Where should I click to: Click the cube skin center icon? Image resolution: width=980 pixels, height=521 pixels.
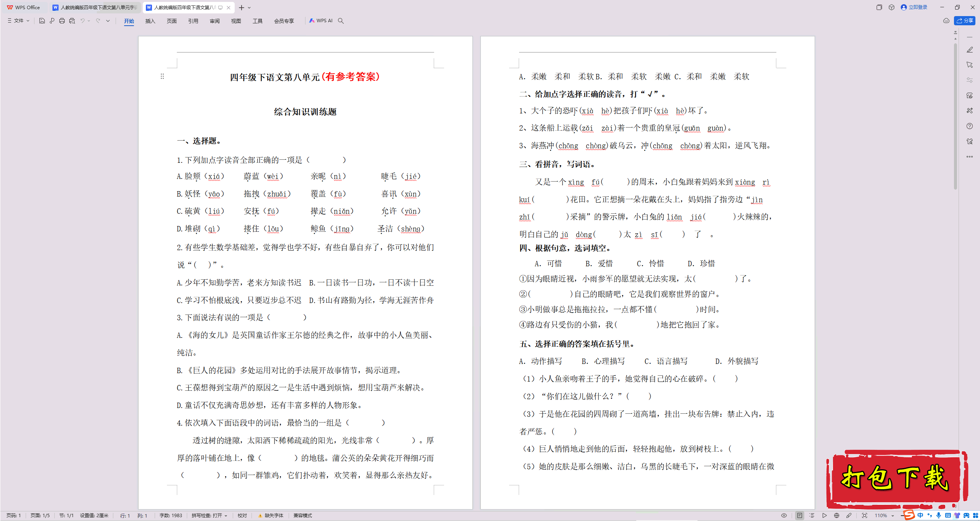(x=892, y=7)
